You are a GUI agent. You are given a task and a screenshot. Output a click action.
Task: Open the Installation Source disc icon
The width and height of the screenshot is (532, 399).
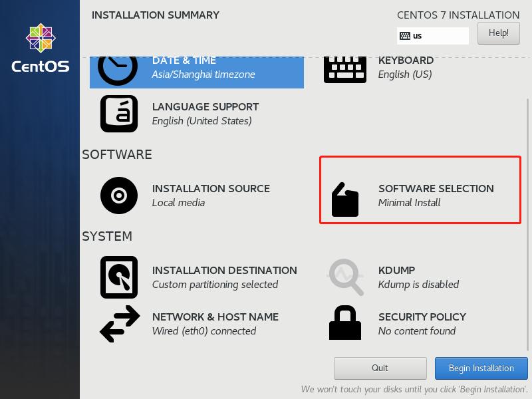[x=118, y=196]
